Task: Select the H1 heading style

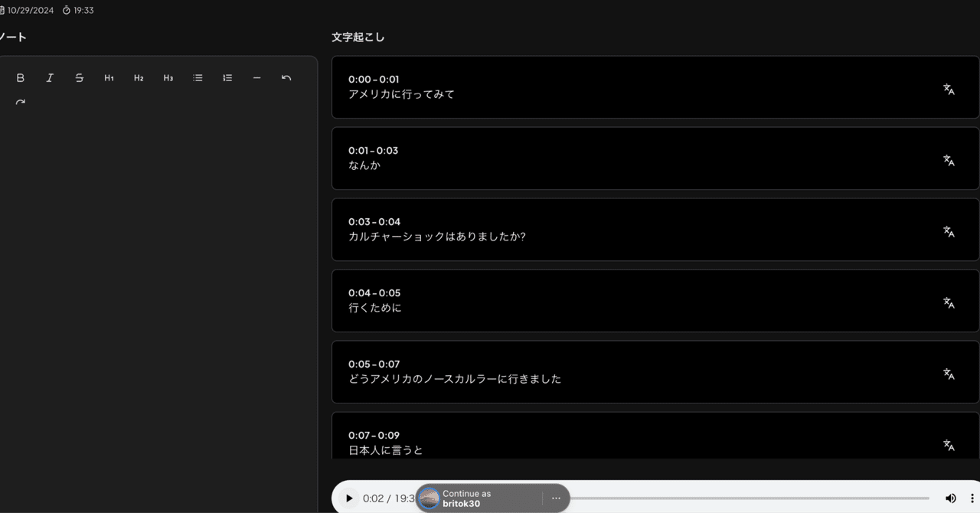Action: coord(109,77)
